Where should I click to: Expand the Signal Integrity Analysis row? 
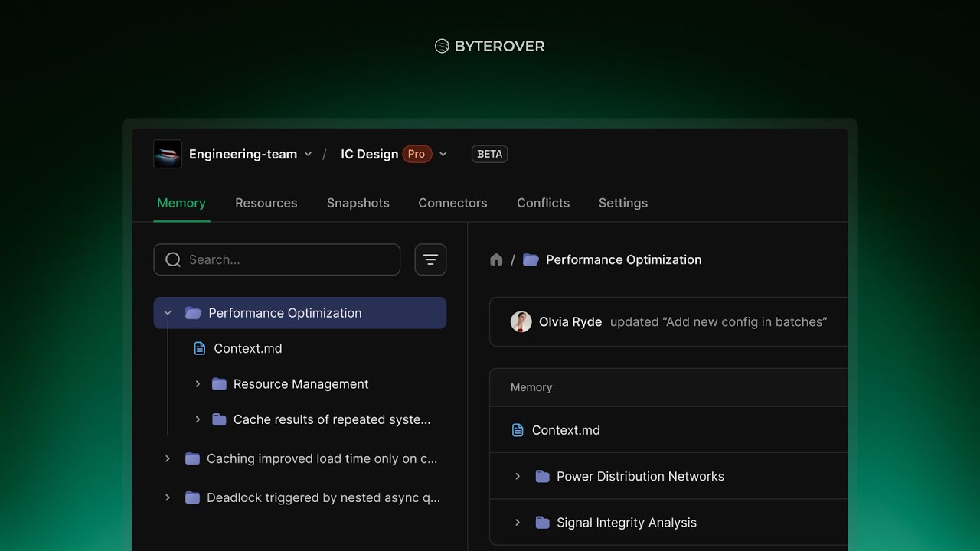(518, 523)
